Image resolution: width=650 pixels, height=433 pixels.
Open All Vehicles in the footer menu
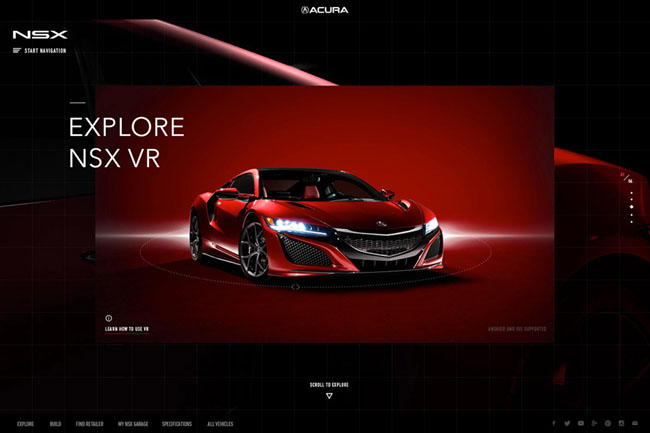(x=220, y=424)
